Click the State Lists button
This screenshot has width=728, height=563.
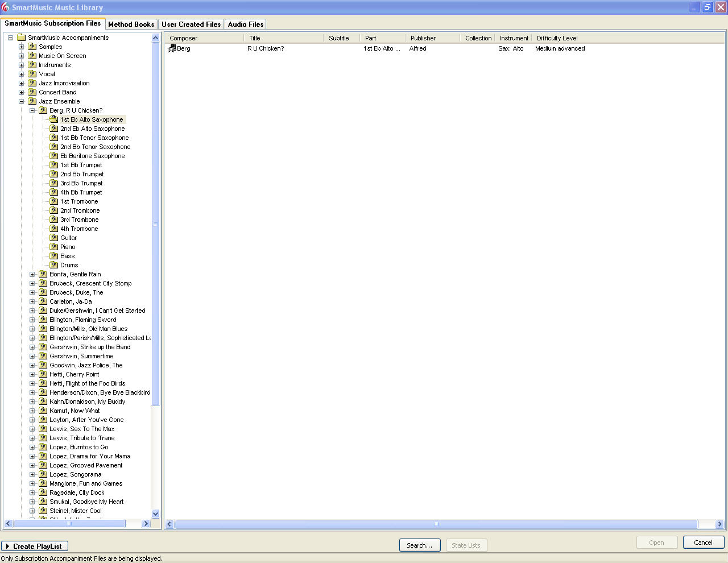tap(466, 545)
